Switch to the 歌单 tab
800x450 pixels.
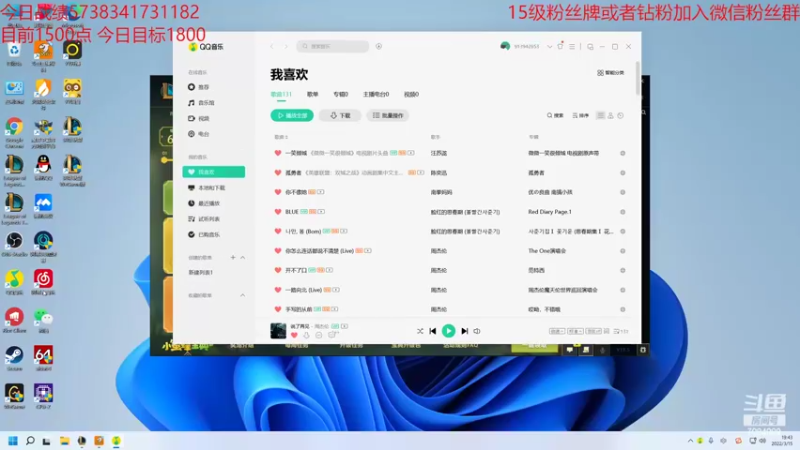[x=313, y=94]
